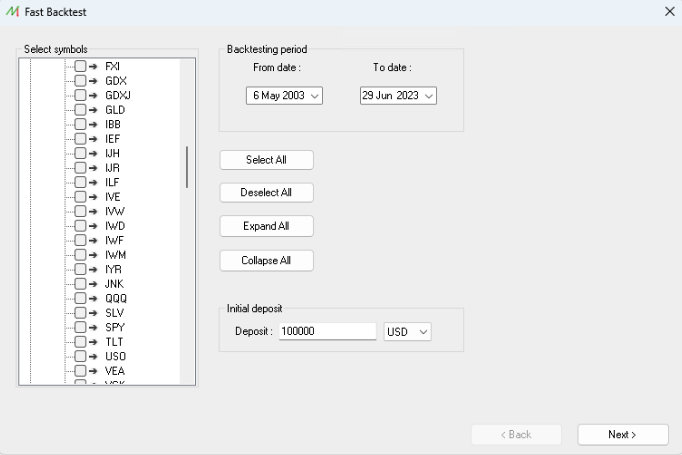Check the GLD symbol box
The height and width of the screenshot is (455, 682).
coord(80,110)
